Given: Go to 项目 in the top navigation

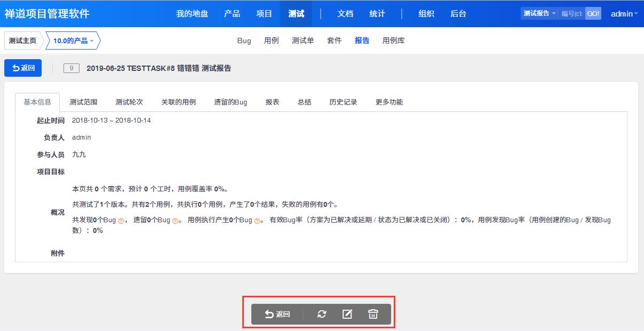Looking at the screenshot, I should click(x=264, y=14).
